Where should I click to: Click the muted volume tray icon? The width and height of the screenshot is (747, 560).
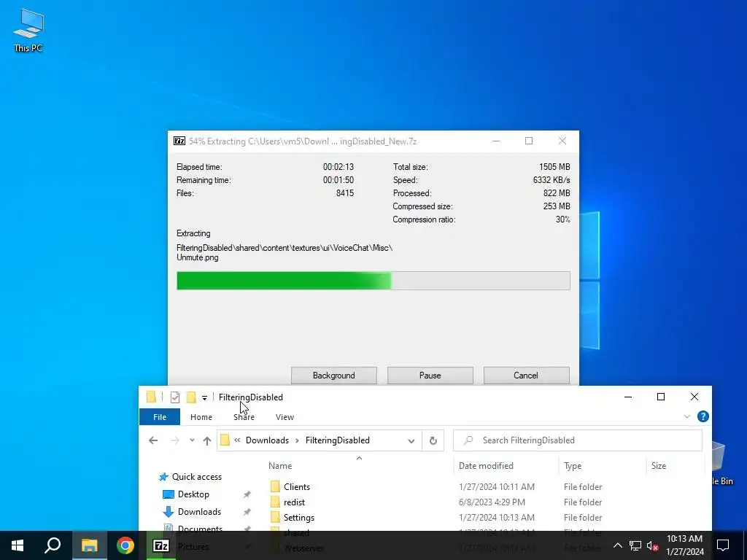click(x=652, y=545)
